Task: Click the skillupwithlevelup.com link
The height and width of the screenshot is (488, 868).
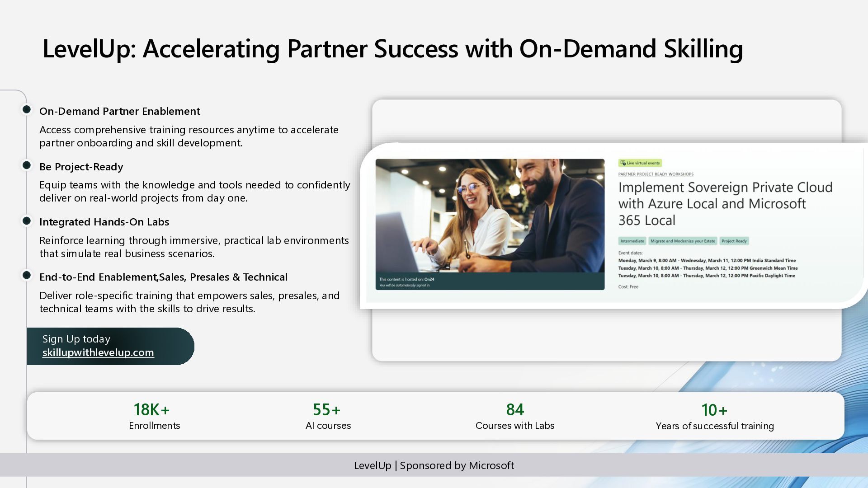Action: click(98, 352)
